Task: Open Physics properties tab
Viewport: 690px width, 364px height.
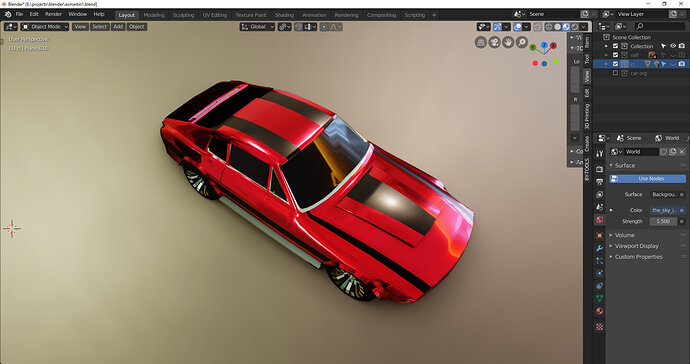Action: click(599, 273)
